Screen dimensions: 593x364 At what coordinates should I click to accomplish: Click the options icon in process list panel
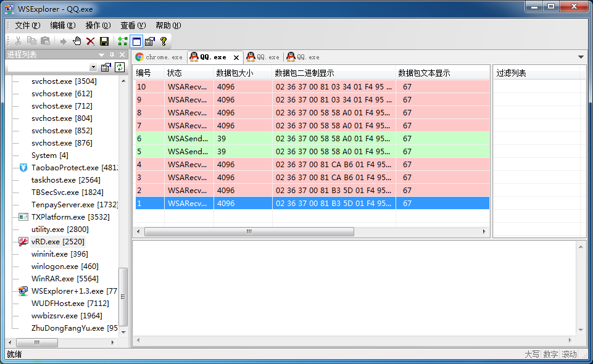(106, 67)
